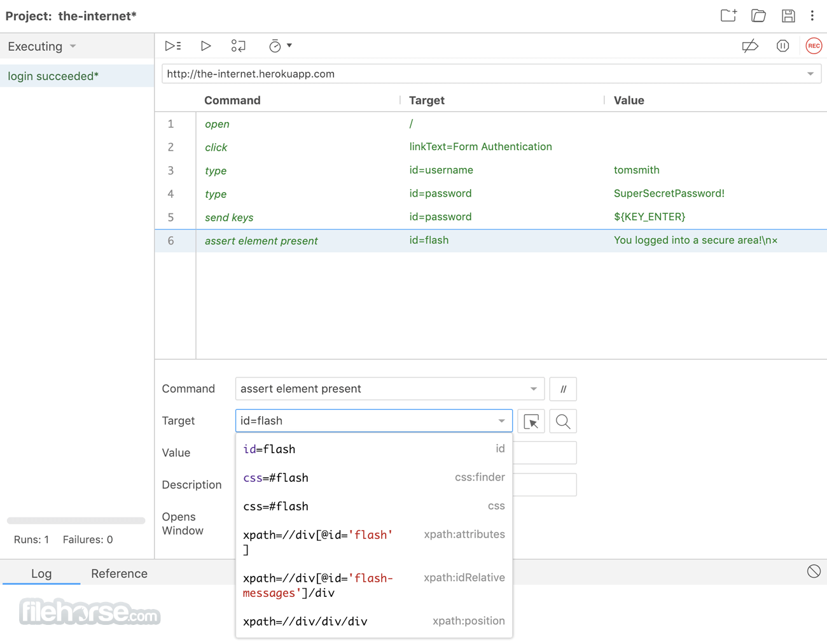Create a new project with folder-plus icon
Viewport: 827px width, 644px height.
coord(728,15)
